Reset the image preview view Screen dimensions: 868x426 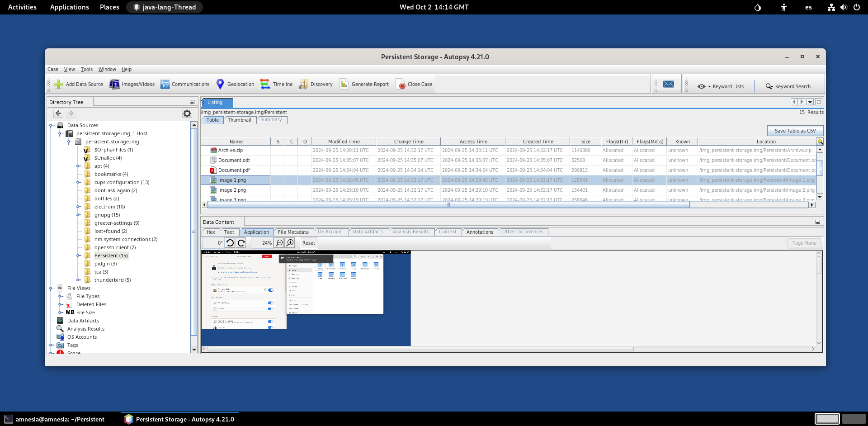coord(308,243)
